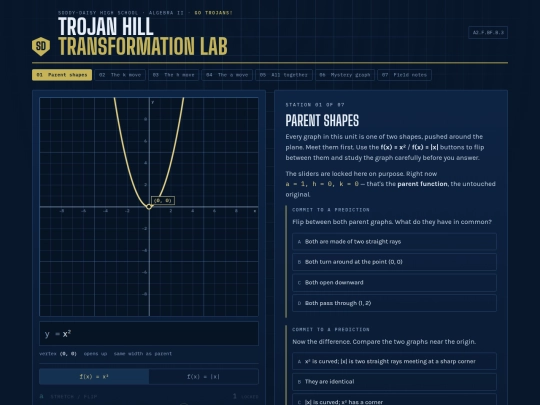This screenshot has height=405, width=540.
Task: Click the 'STRETCH / FLIP' slider label
Action: pos(74,397)
